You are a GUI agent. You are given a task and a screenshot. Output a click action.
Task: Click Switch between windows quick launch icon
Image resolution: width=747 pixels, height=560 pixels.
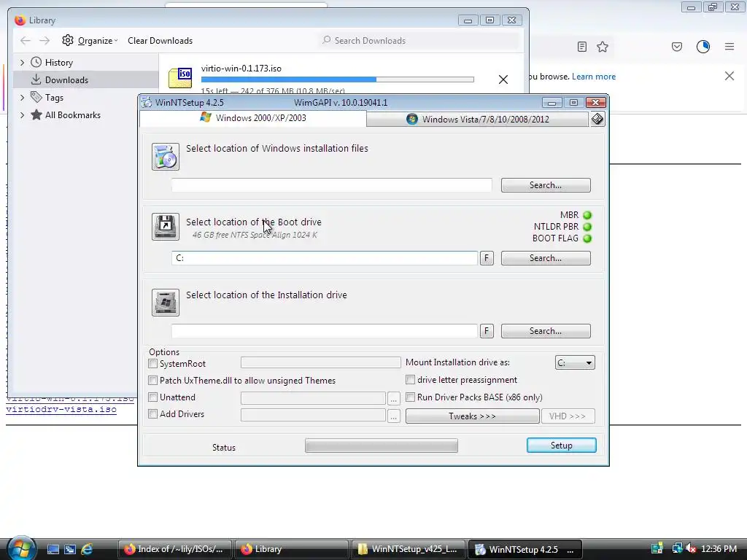point(70,549)
